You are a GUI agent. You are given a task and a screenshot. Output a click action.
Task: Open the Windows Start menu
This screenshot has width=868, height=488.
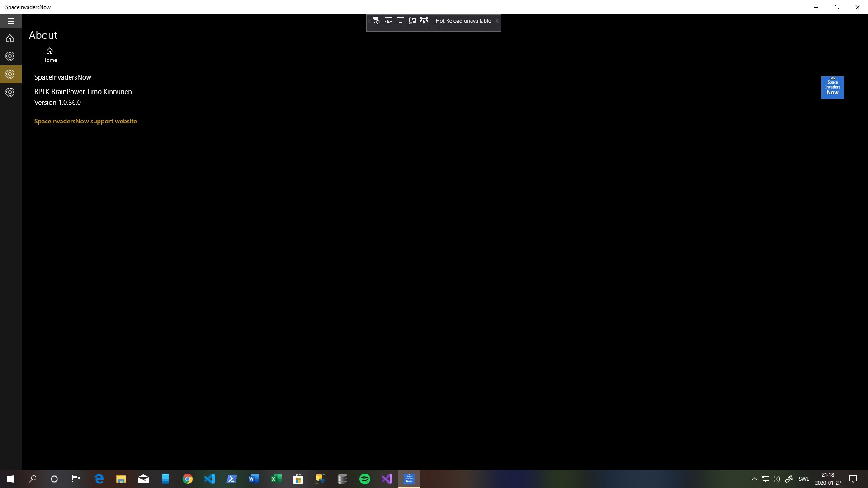11,479
